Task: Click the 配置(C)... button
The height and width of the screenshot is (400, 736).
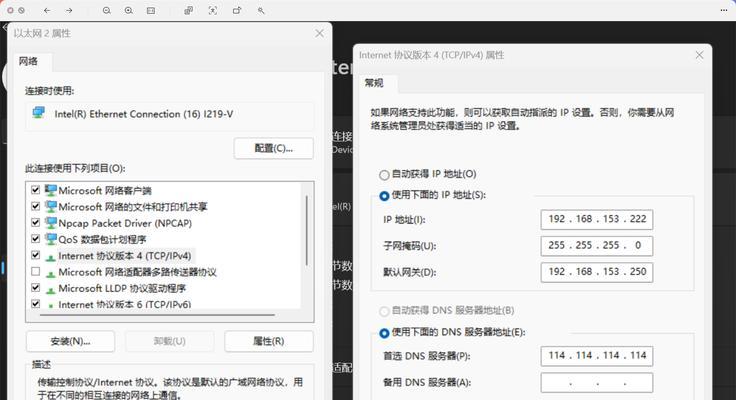Action: click(x=274, y=148)
